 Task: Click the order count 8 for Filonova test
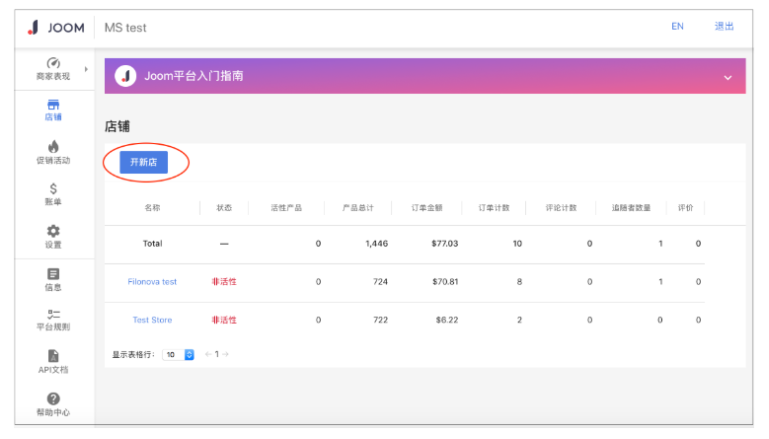[x=519, y=282]
